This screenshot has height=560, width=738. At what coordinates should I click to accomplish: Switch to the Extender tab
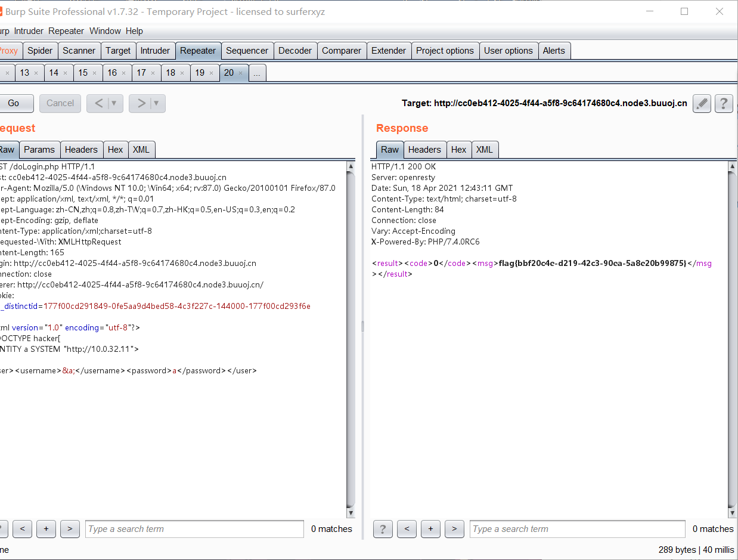pyautogui.click(x=389, y=51)
